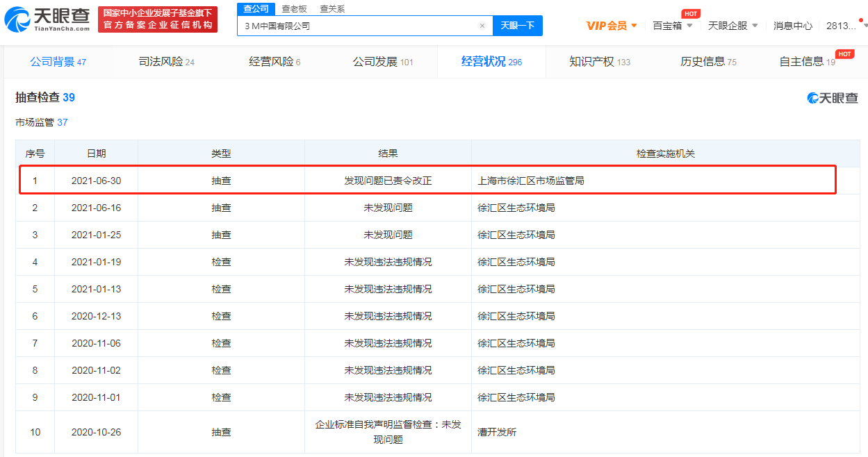
Task: Click 漕开发所 agency cell
Action: coord(497,432)
